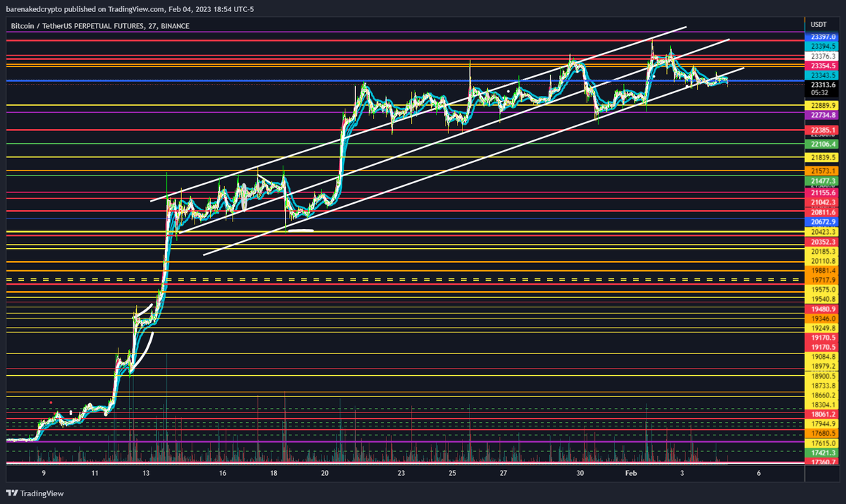Select the 18061.2 red price label
Viewport: 846px width, 504px height.
[823, 415]
